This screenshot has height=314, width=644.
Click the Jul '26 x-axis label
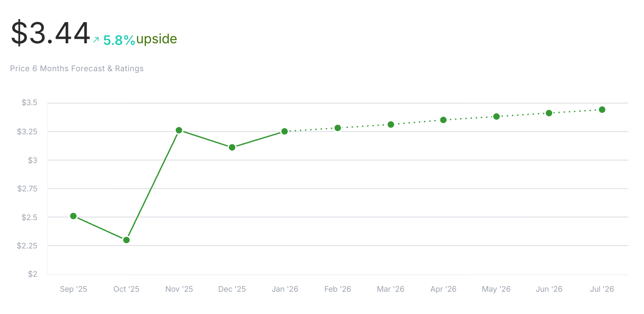pyautogui.click(x=602, y=289)
